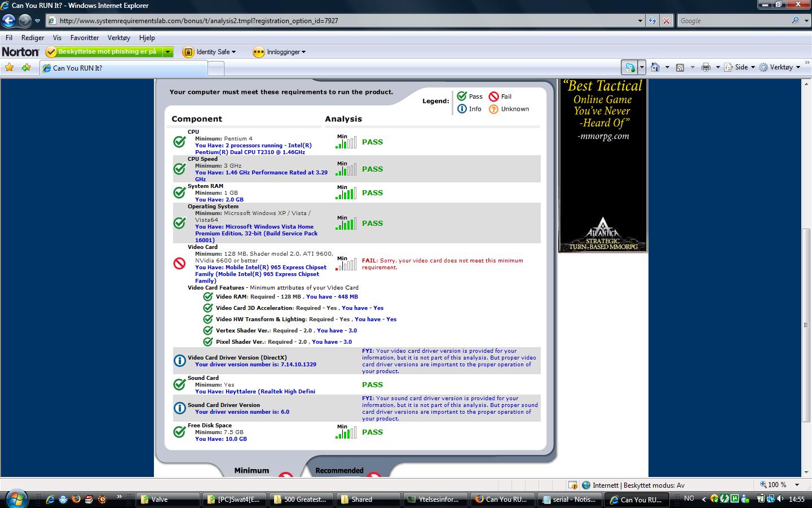Switch to the Shared taskbar folder
This screenshot has width=812, height=508.
(368, 500)
